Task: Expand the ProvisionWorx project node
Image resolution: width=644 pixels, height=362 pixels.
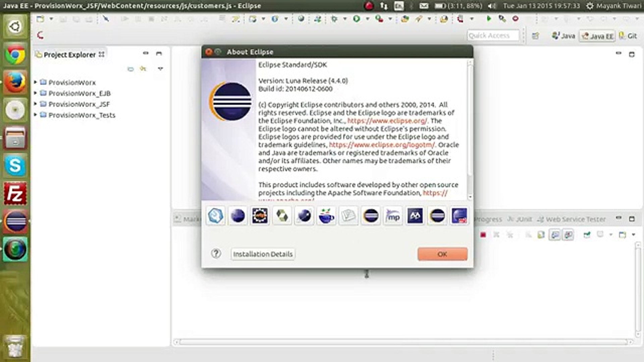Action: [36, 82]
